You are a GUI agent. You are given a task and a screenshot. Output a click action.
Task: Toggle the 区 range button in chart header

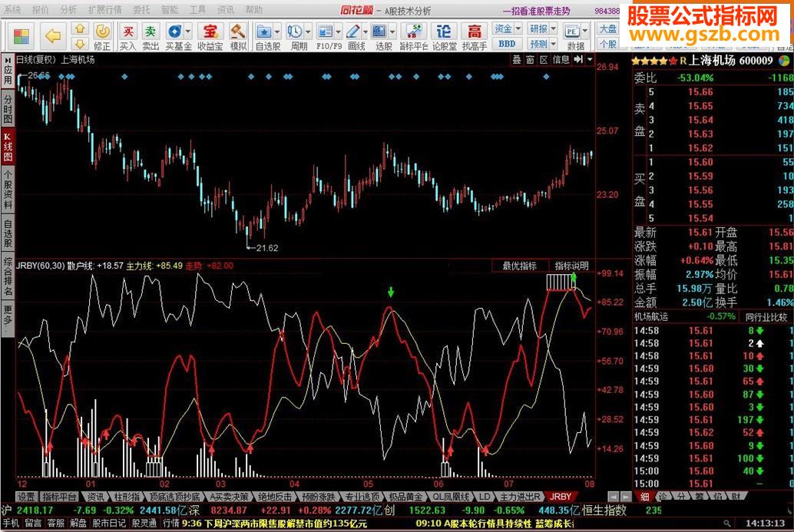[x=544, y=60]
